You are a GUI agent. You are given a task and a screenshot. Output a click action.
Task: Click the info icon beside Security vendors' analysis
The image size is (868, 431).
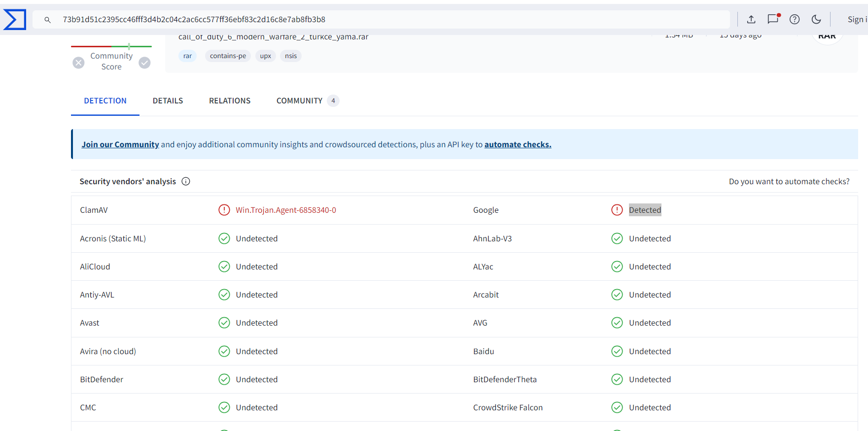(x=186, y=181)
